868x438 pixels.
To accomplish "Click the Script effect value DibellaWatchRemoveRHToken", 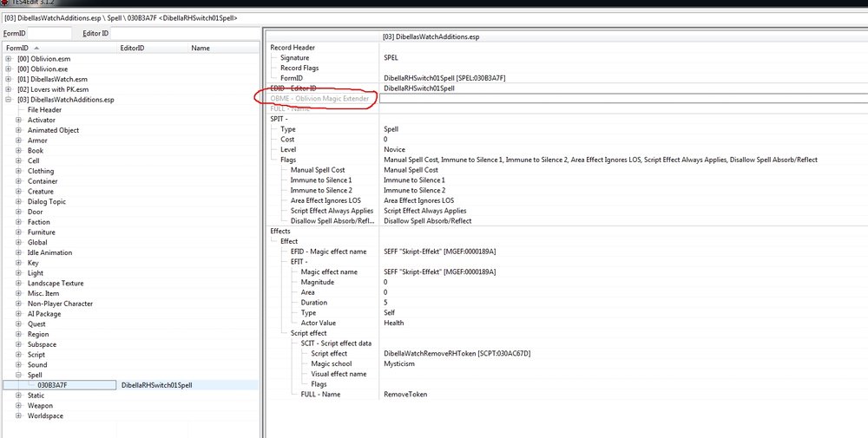I will 457,353.
